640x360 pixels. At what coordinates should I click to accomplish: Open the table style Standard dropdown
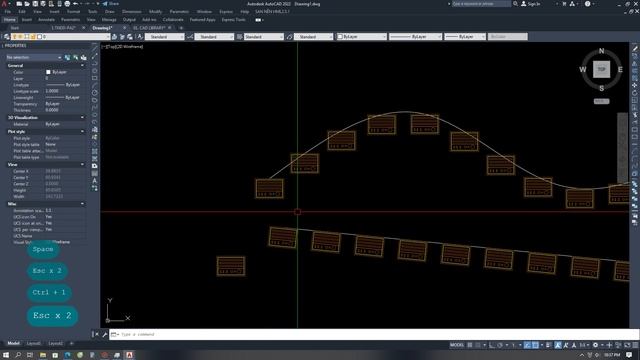[264, 37]
